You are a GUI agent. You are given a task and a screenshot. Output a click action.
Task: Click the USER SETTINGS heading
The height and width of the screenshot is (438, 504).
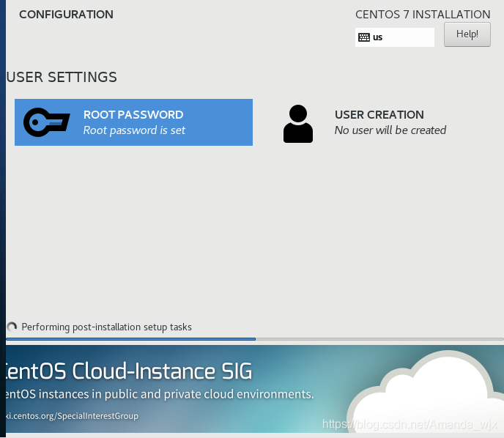pyautogui.click(x=62, y=77)
